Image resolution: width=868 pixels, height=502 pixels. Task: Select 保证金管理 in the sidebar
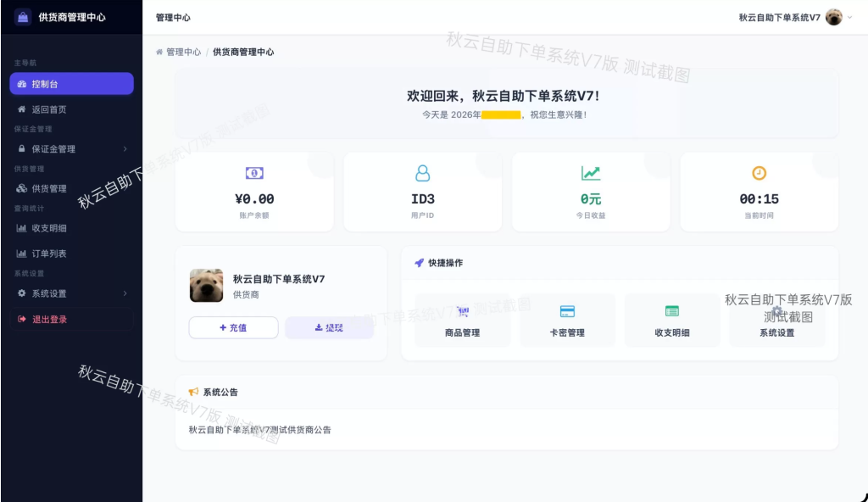click(71, 148)
